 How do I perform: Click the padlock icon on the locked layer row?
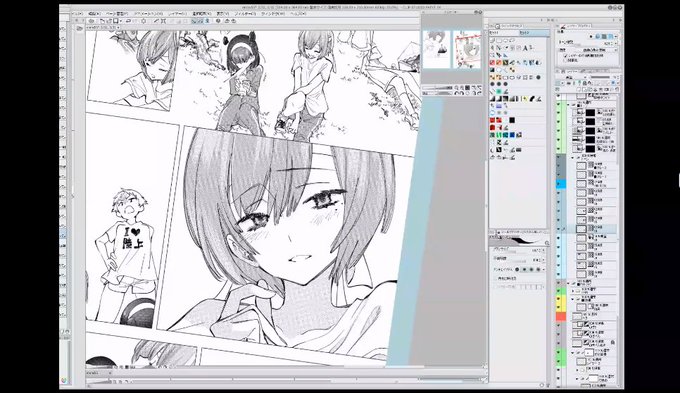click(613, 342)
